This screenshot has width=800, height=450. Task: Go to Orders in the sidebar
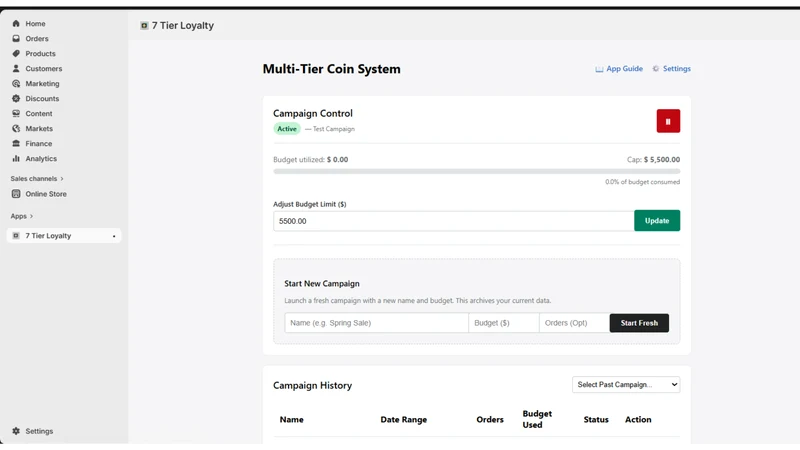[37, 38]
